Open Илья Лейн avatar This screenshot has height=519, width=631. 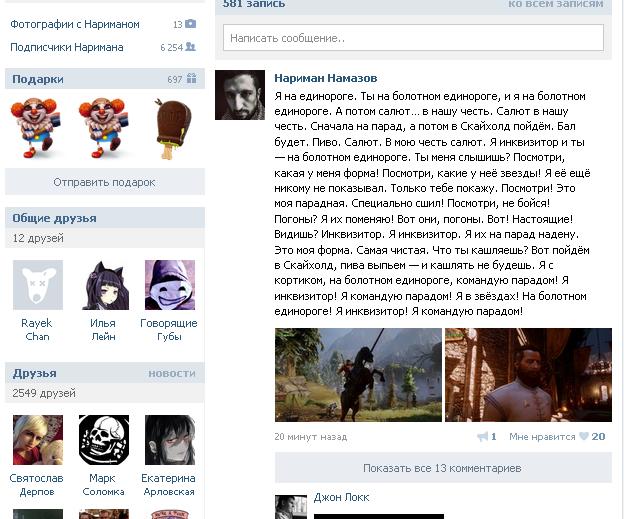click(104, 285)
